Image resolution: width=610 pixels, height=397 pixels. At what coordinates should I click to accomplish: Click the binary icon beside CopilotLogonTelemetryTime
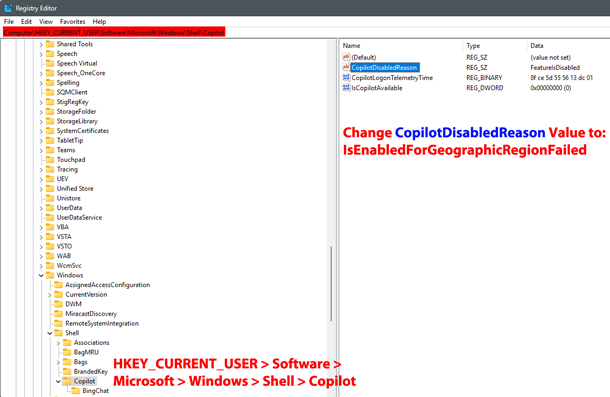click(346, 77)
